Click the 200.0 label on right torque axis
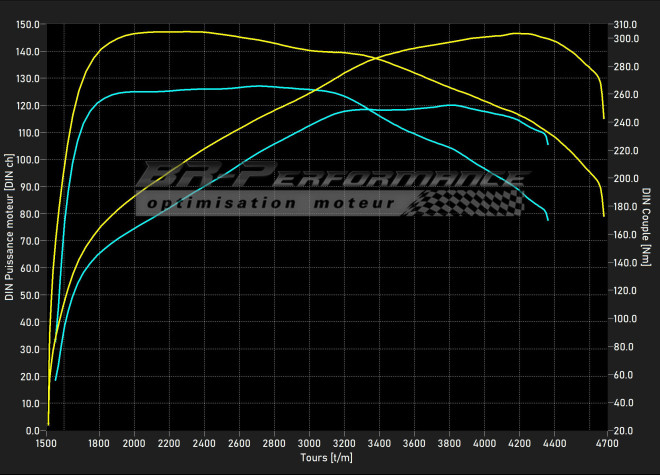This screenshot has width=660, height=475. (625, 179)
